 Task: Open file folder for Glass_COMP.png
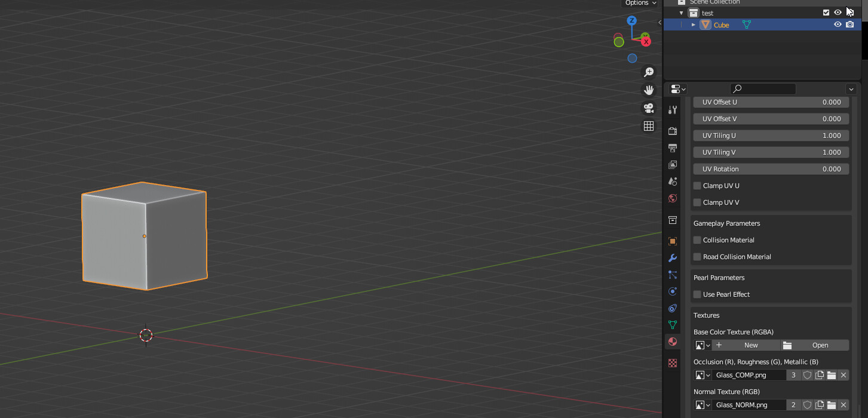click(x=831, y=375)
